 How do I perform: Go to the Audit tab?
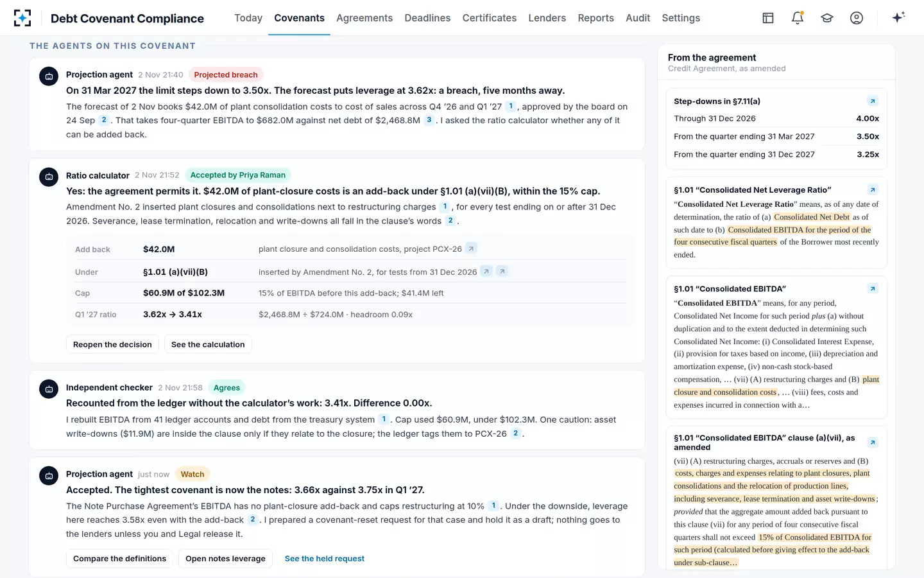click(x=638, y=18)
